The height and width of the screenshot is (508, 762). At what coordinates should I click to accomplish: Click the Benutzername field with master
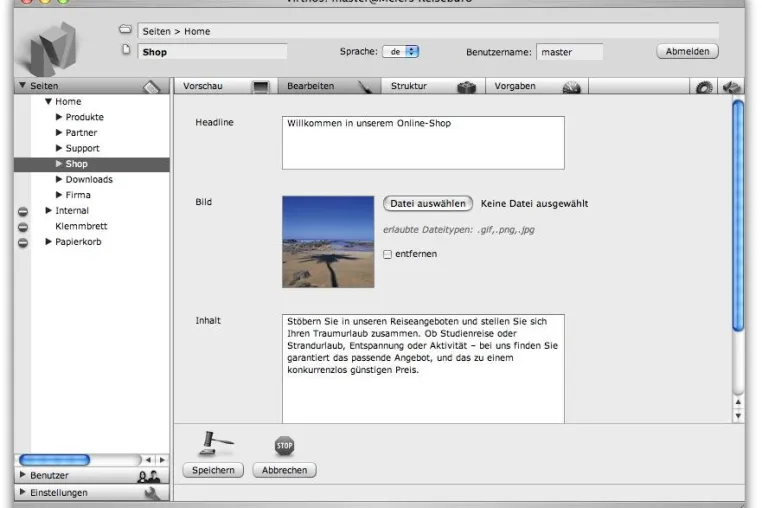coord(570,52)
